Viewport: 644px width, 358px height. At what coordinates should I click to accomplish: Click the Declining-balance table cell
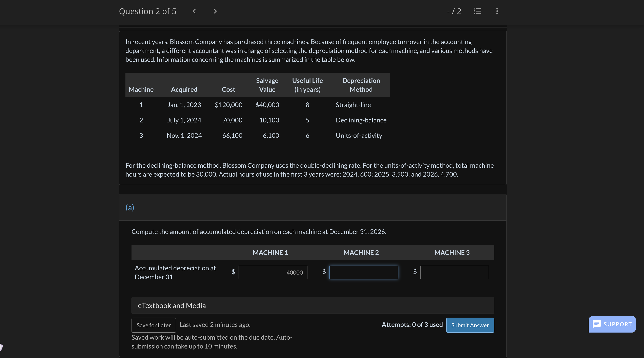coord(361,120)
